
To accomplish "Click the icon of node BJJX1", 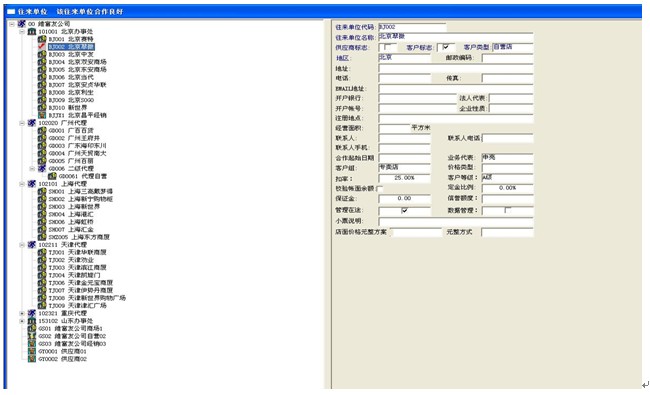I will 42,115.
